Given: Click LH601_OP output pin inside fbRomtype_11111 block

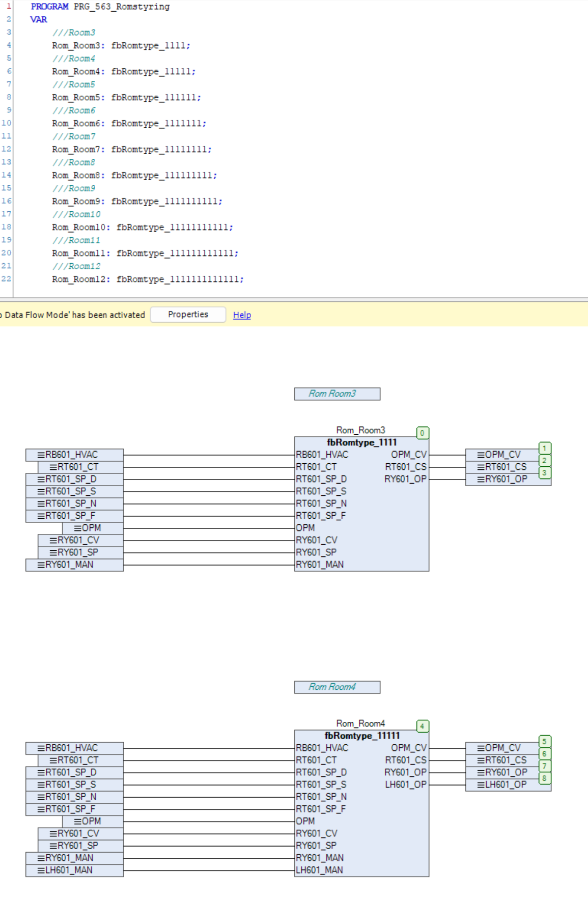Looking at the screenshot, I should [406, 784].
